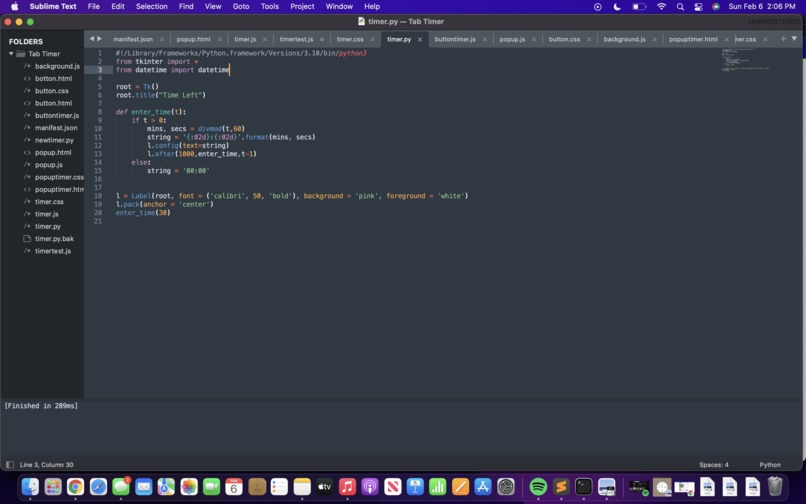The image size is (806, 504).
Task: Toggle Focus moon icon in menu bar
Action: (x=617, y=7)
